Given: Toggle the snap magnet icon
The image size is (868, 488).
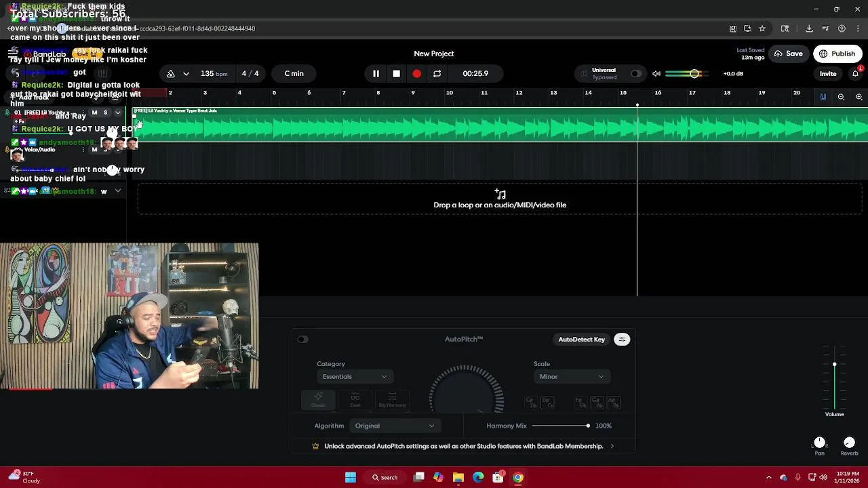Looking at the screenshot, I should 823,97.
